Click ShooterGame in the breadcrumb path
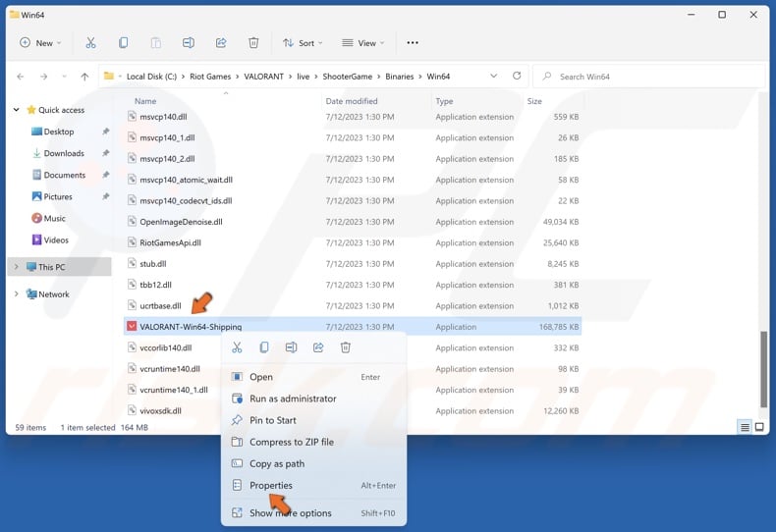The width and height of the screenshot is (776, 532). tap(348, 77)
